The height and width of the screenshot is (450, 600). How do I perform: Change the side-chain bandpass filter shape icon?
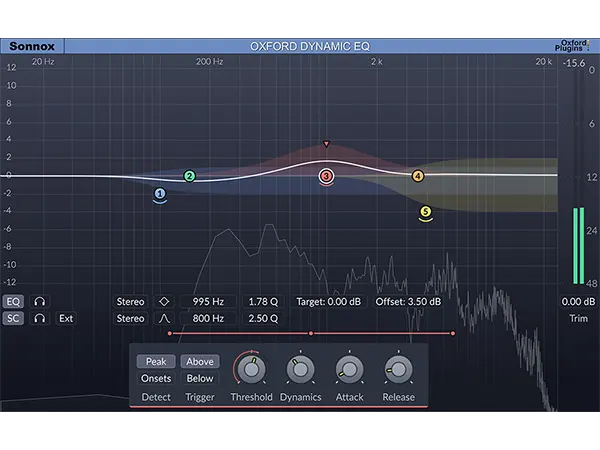tap(164, 318)
